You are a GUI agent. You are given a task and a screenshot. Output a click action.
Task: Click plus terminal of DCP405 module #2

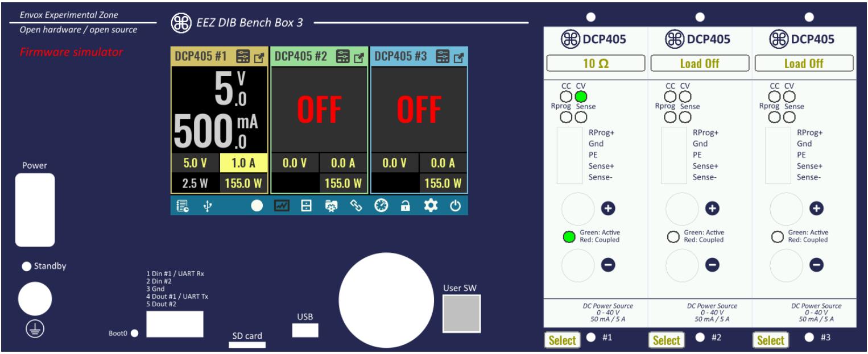point(682,209)
